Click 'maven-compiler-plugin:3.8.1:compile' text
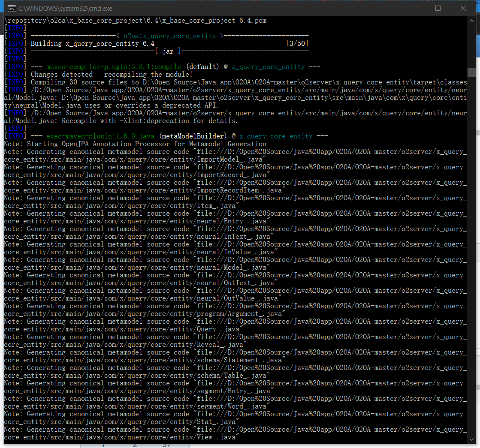 click(x=114, y=67)
